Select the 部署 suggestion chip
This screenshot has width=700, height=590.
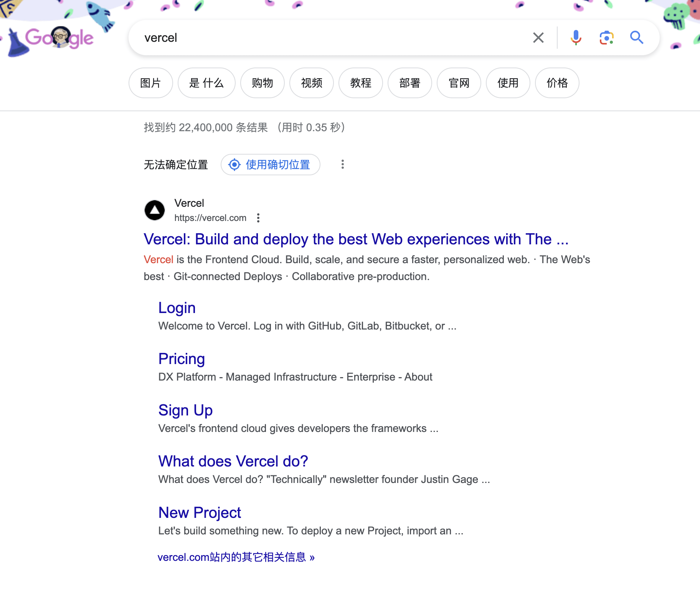(x=410, y=83)
